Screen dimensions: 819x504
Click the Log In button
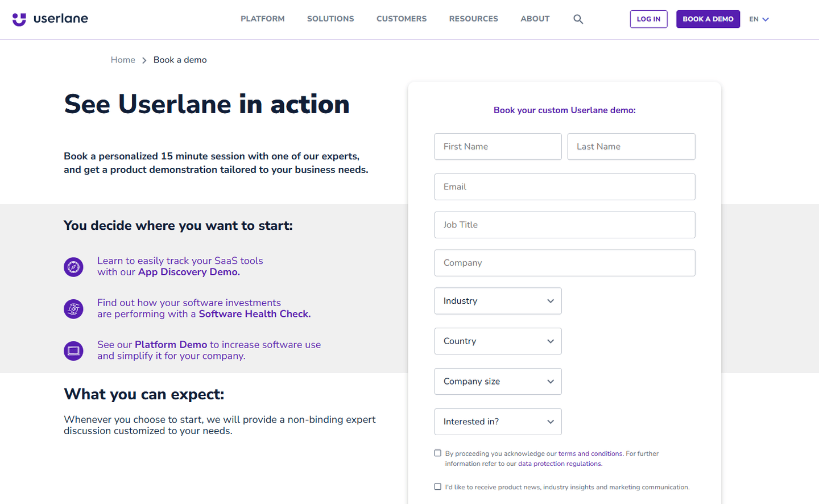[x=648, y=19]
